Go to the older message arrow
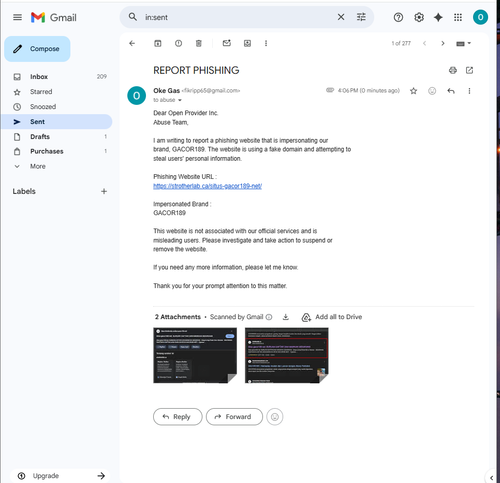Image resolution: width=500 pixels, height=483 pixels. tap(443, 43)
